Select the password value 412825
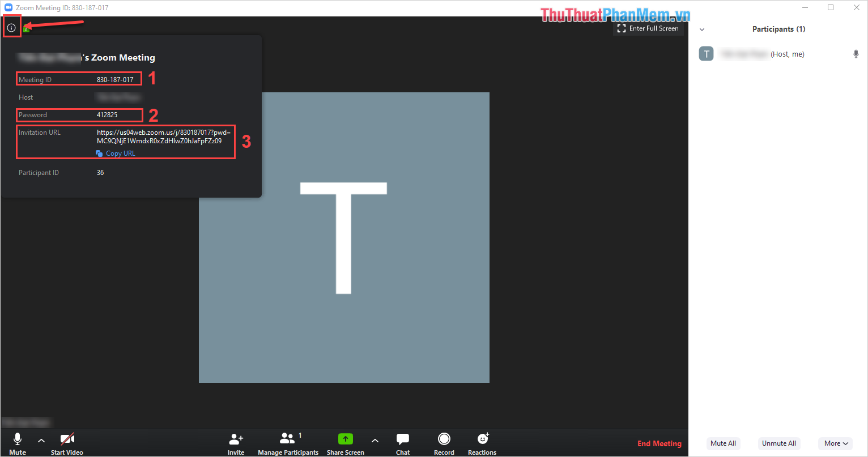 (x=107, y=115)
